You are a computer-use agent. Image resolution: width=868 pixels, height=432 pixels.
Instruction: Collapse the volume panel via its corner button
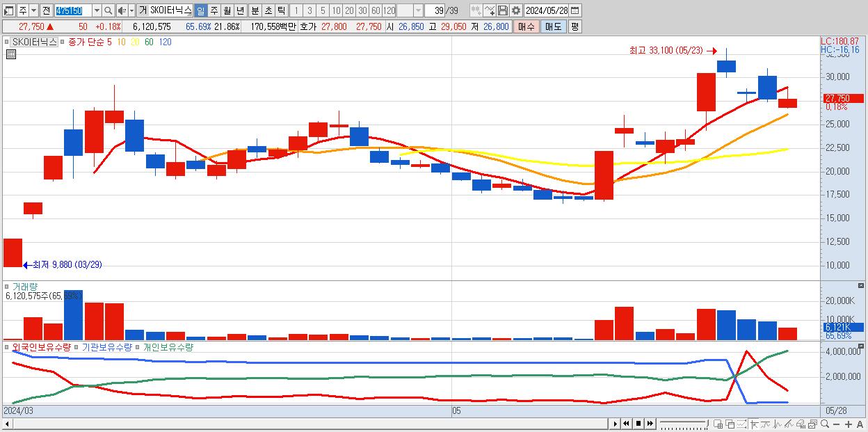click(861, 286)
